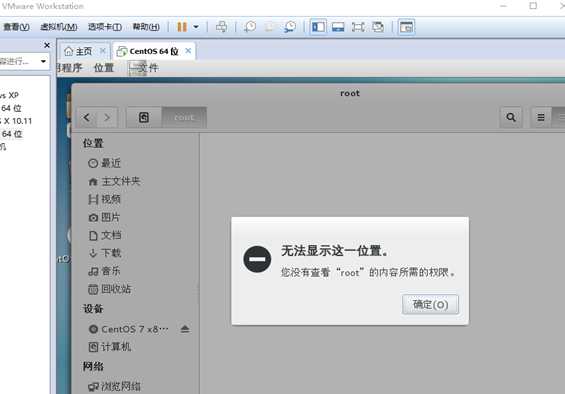565x394 pixels.
Task: Go back in file manager
Action: [x=87, y=118]
